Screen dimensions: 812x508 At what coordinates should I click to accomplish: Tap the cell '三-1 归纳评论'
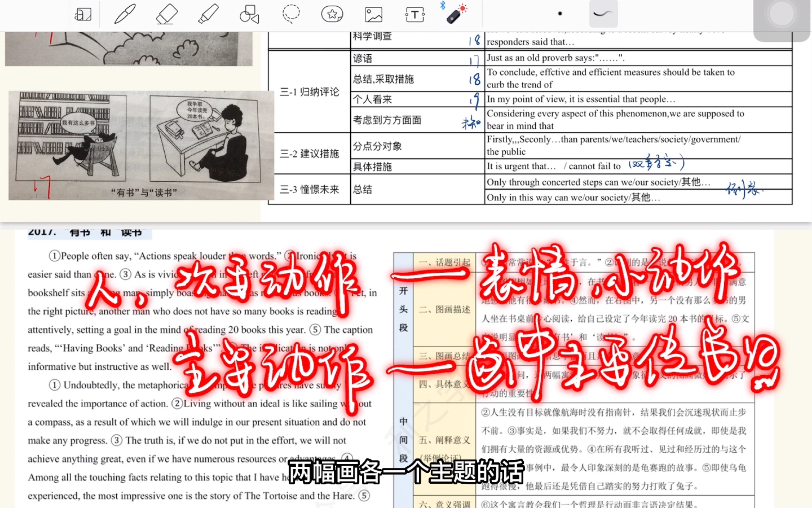coord(309,92)
